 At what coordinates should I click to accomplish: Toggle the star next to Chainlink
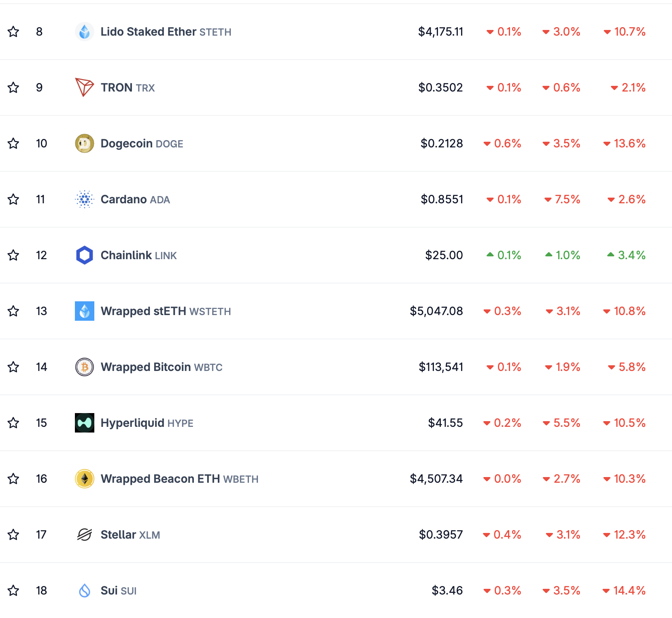[13, 255]
